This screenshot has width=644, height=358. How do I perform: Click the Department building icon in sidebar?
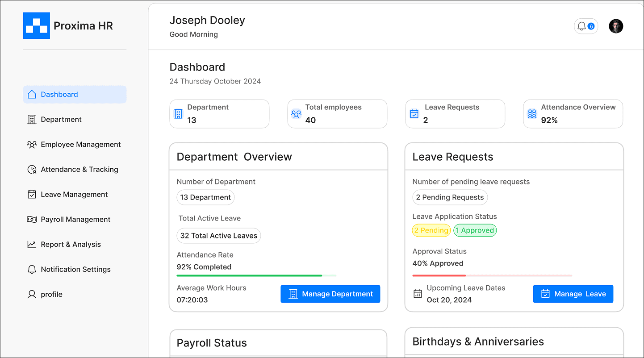coord(32,119)
